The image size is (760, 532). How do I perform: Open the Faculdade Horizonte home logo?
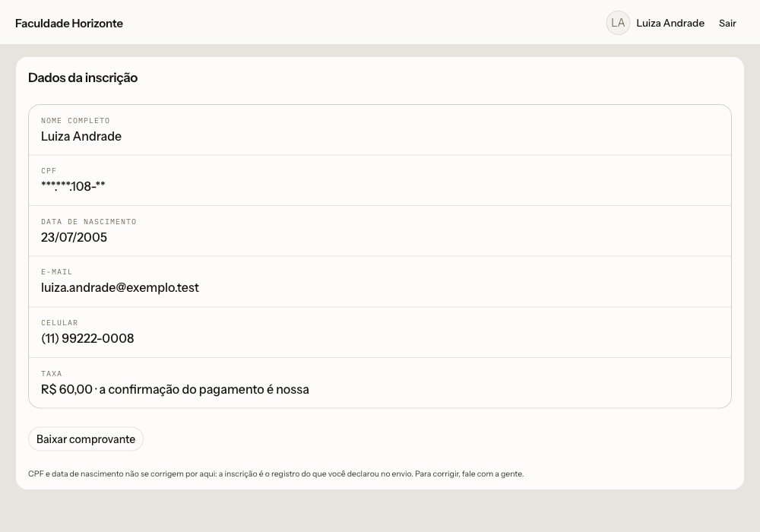(x=69, y=24)
